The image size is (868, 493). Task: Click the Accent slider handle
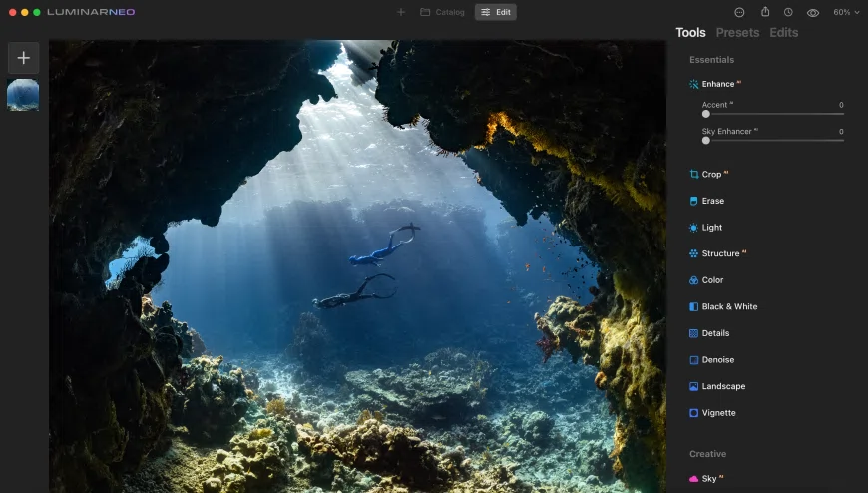705,114
